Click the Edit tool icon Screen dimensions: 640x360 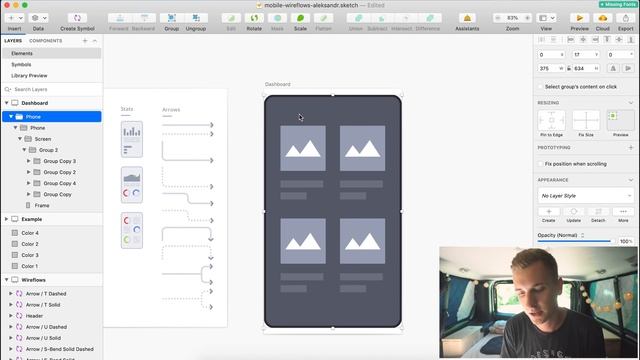(x=231, y=18)
